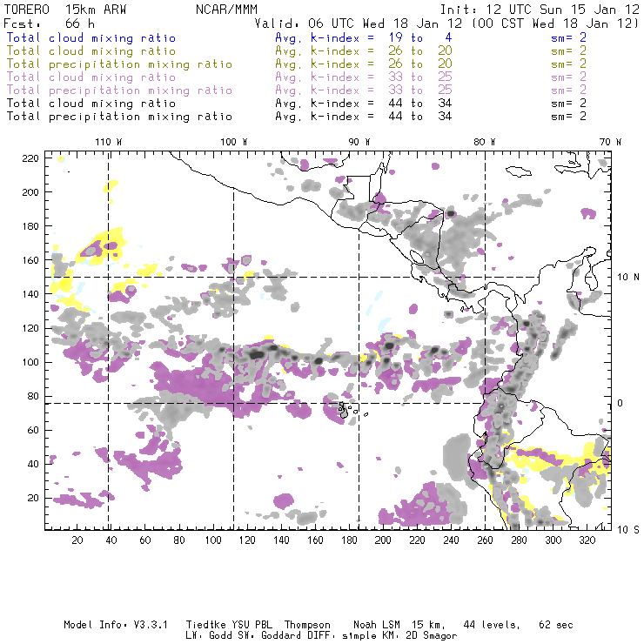Click the '62 sec' footer text

556,625
